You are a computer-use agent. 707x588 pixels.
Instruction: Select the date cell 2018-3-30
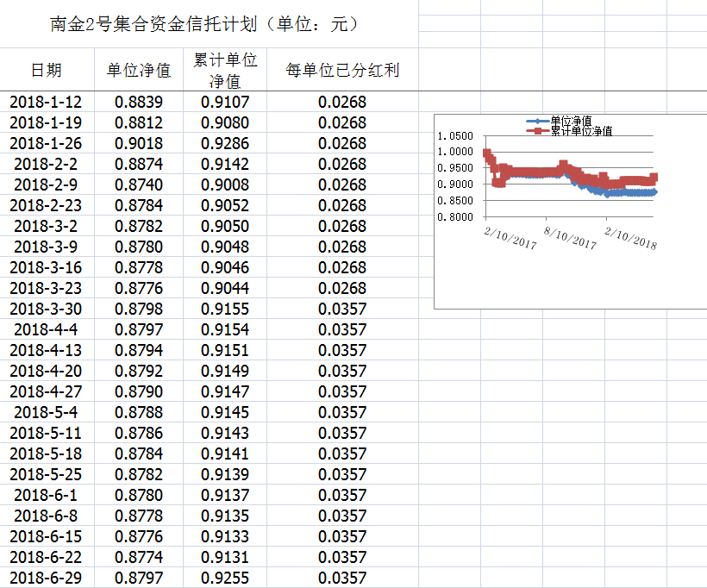pyautogui.click(x=47, y=309)
